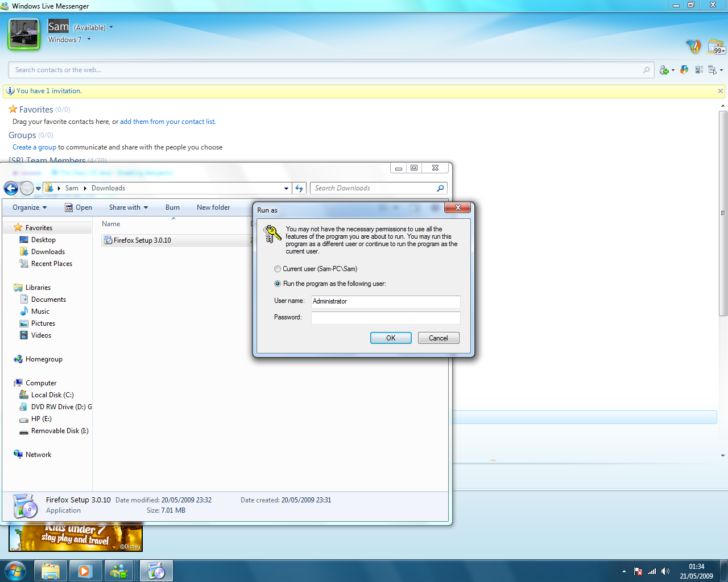Open the mail inbox icon showing 99+

716,46
